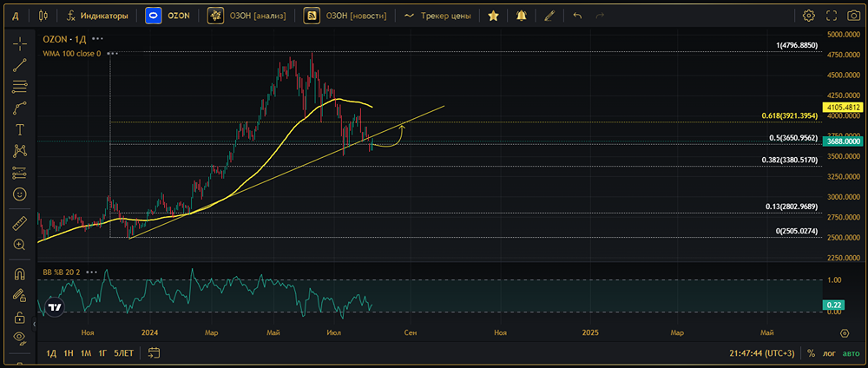
Task: Activate the ruler measure tool
Action: pyautogui.click(x=19, y=224)
